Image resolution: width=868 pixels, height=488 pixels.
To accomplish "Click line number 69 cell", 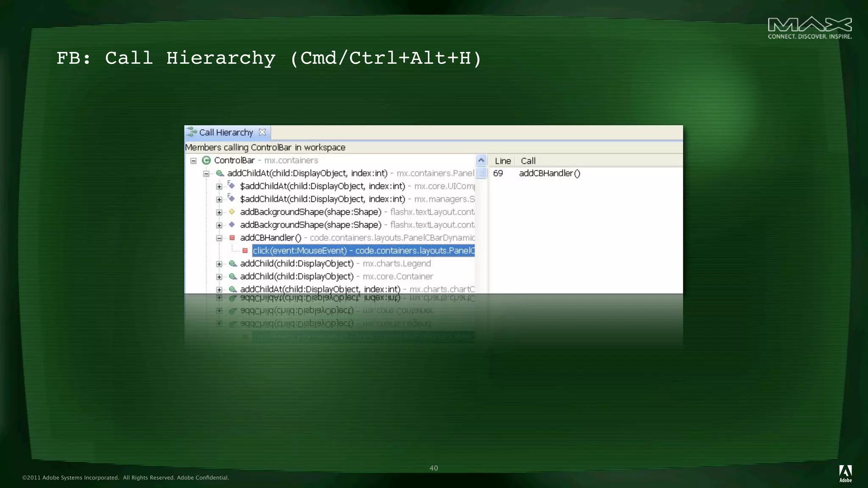I will (498, 173).
